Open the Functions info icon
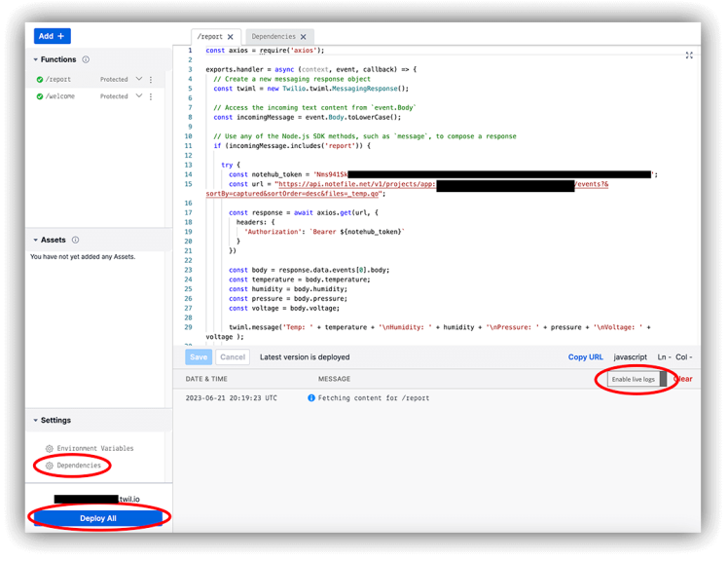The image size is (728, 561). (86, 59)
